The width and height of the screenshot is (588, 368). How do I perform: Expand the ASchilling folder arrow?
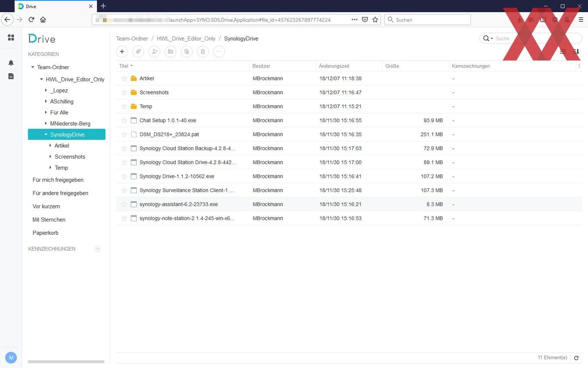(x=46, y=101)
